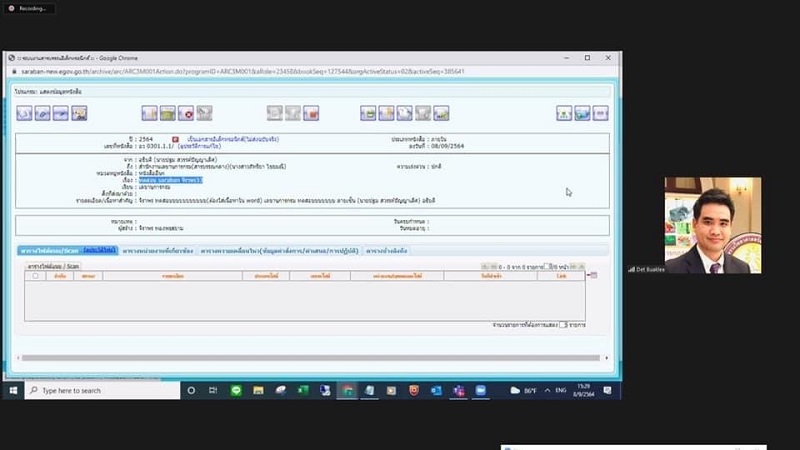800x450 pixels.
Task: Click the small icon right of table header
Action: tap(594, 275)
